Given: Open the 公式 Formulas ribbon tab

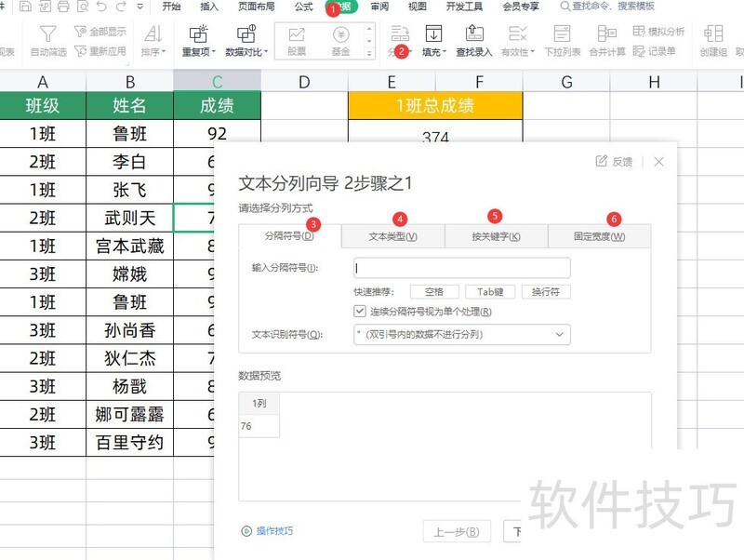Looking at the screenshot, I should coord(304,7).
